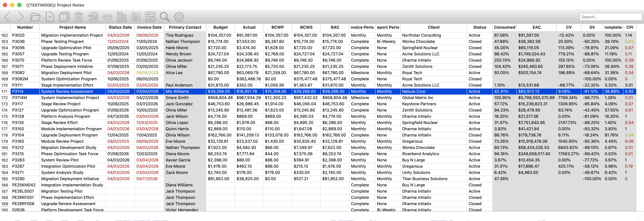
Task: Click client 'Titan Business Solutions'
Action: point(425,179)
